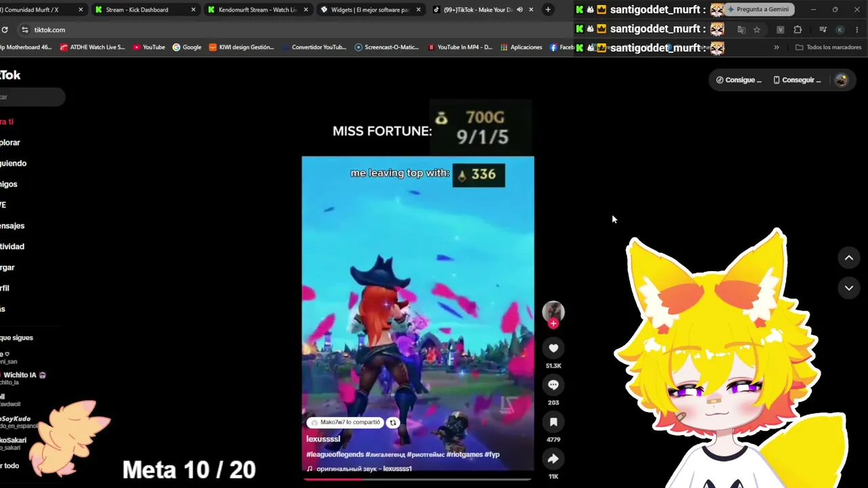The image size is (868, 488).
Task: Open the Mensajes sidebar item
Action: [12, 226]
